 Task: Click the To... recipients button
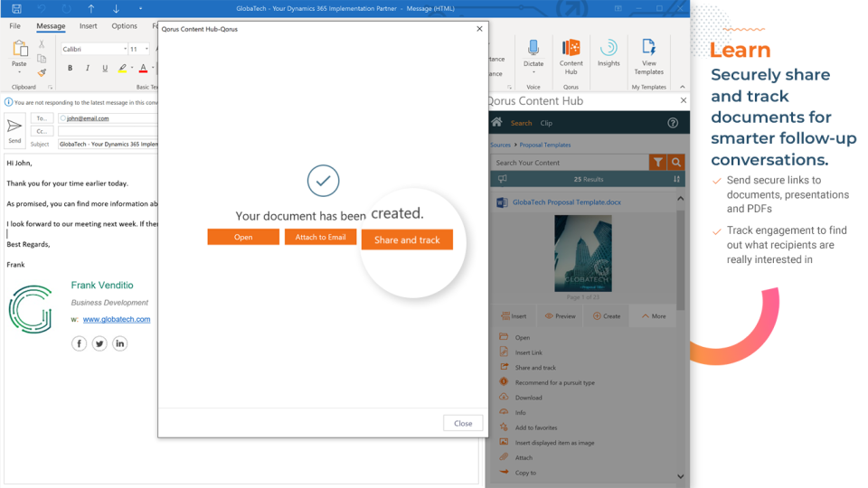pos(42,118)
